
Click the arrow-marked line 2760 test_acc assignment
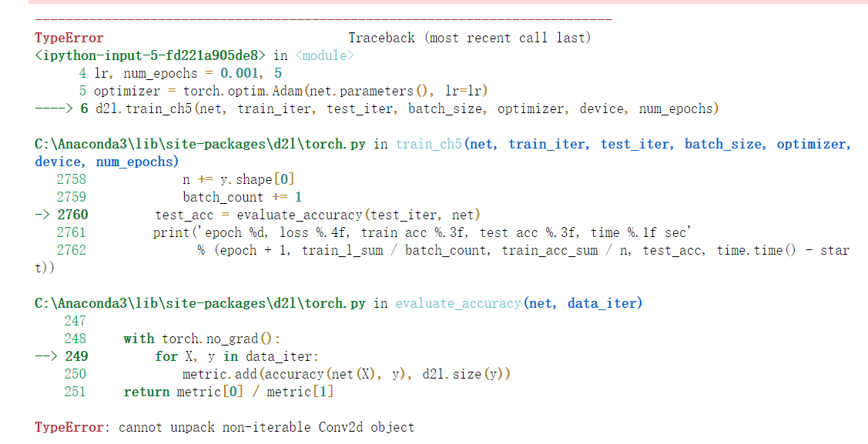(x=317, y=215)
